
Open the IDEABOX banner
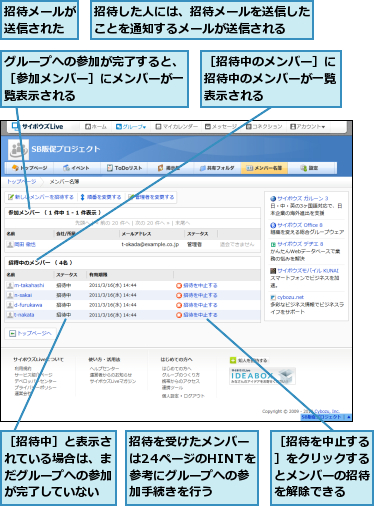(x=262, y=376)
